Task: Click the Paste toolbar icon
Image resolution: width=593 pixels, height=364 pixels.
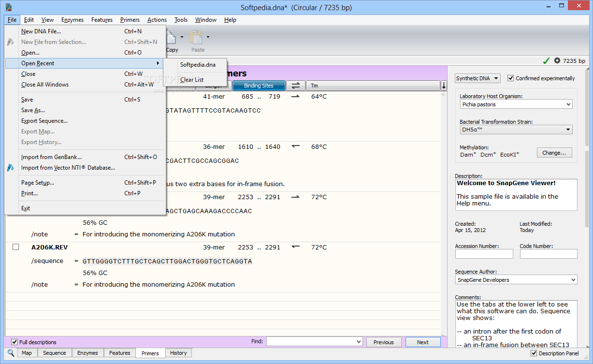Action: (x=196, y=38)
